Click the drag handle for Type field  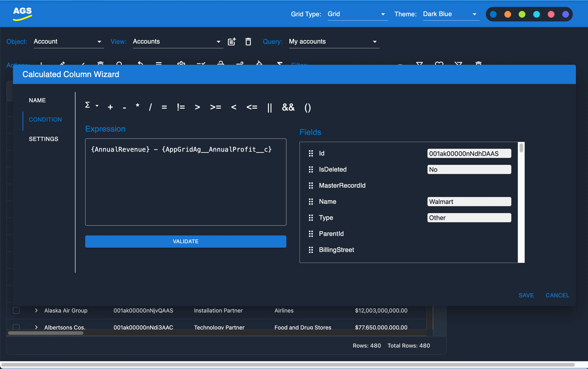pos(311,218)
